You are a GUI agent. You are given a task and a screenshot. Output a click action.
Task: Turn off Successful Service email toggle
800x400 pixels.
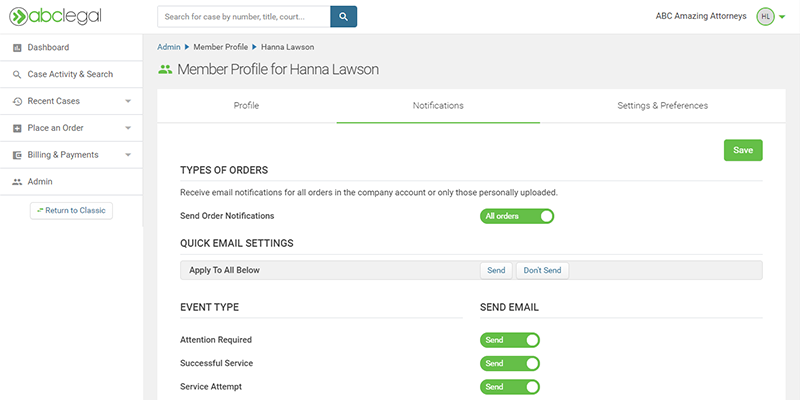pos(509,364)
